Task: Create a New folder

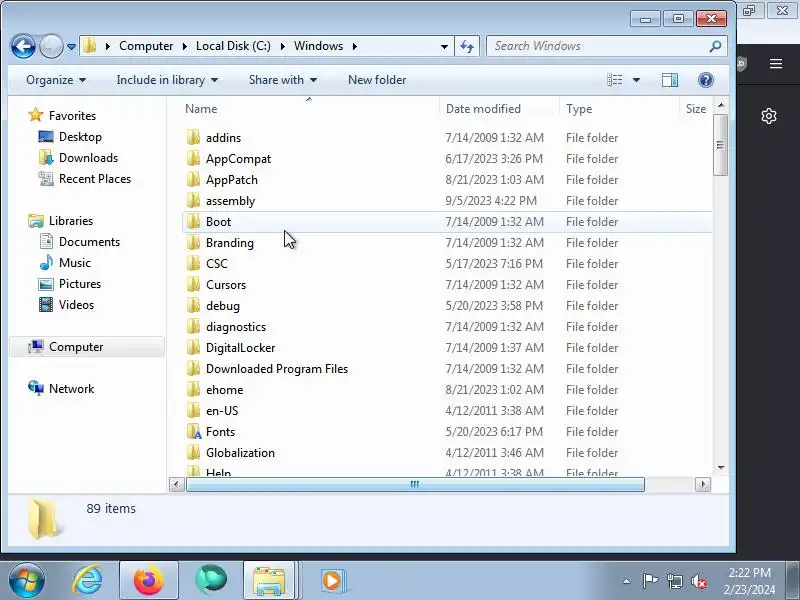Action: [x=377, y=80]
